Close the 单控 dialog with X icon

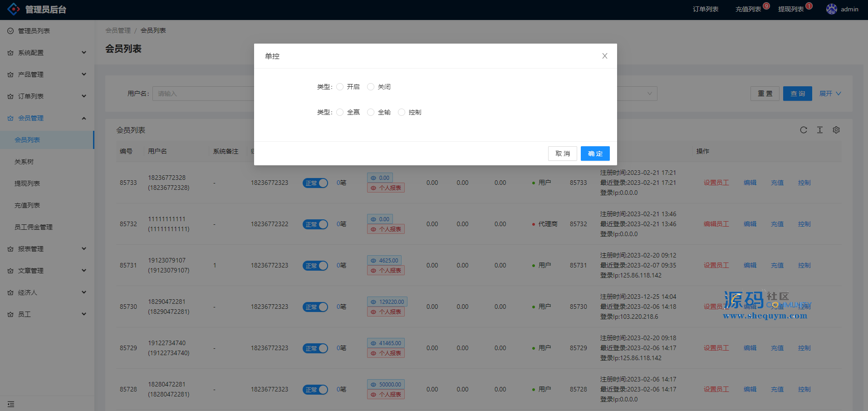point(604,56)
